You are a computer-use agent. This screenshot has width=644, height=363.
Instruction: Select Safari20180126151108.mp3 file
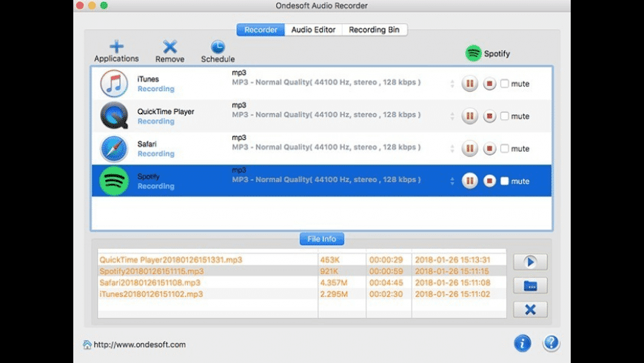(150, 282)
